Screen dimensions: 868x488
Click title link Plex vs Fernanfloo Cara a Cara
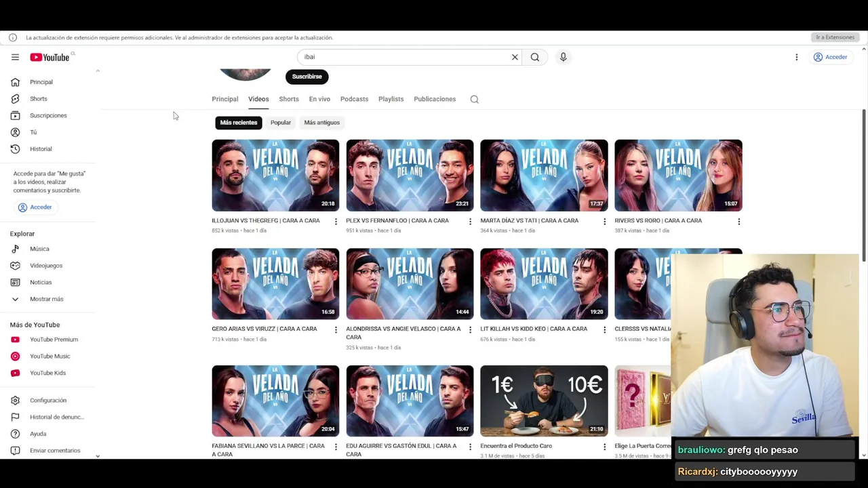[x=397, y=221]
